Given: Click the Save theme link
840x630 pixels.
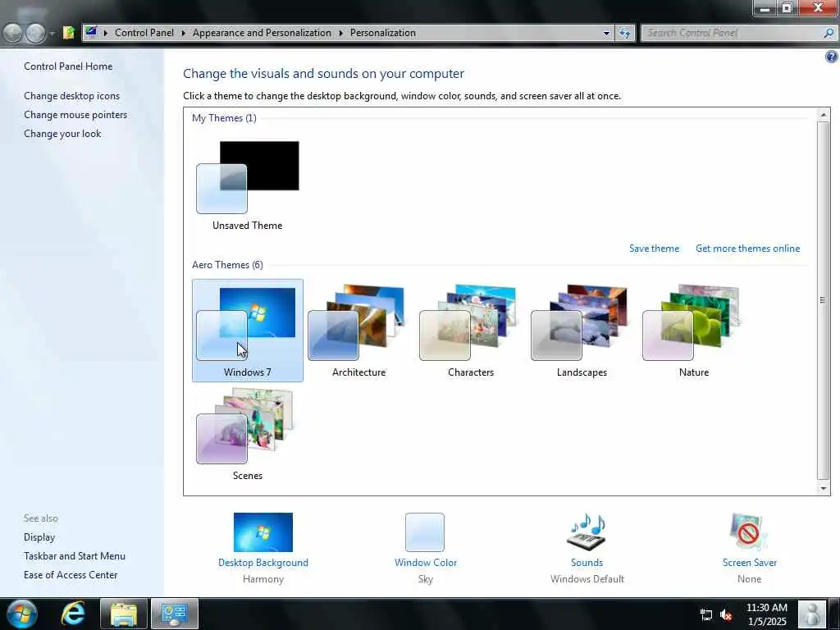Looking at the screenshot, I should (654, 249).
